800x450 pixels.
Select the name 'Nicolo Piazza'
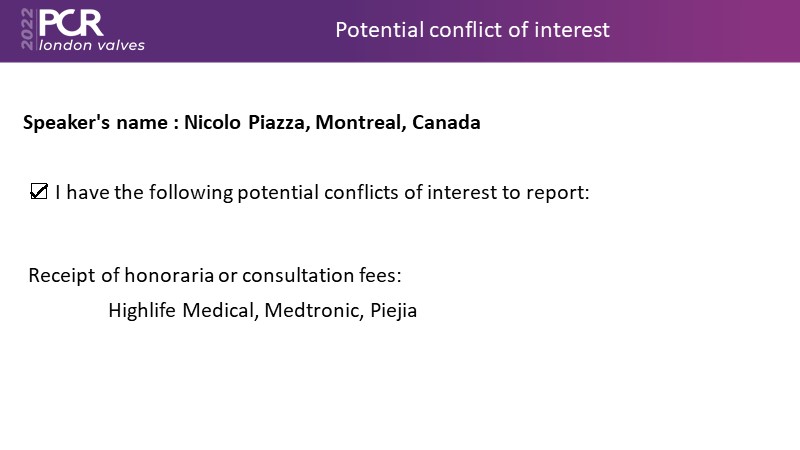tap(244, 122)
